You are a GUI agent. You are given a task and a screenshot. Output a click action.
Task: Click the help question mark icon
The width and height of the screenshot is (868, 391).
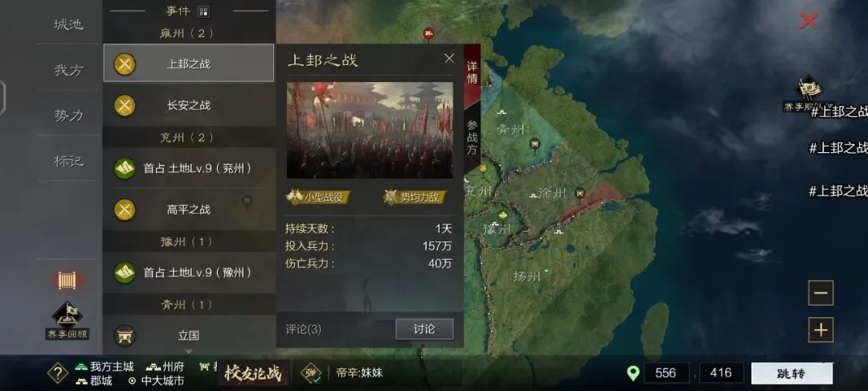click(58, 373)
